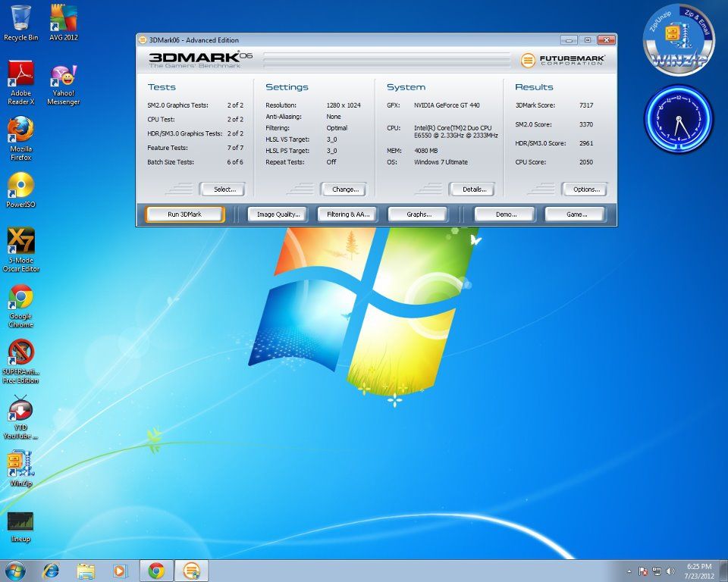Select the lineup desktop icon
Viewport: 728px width, 582px height.
21,527
